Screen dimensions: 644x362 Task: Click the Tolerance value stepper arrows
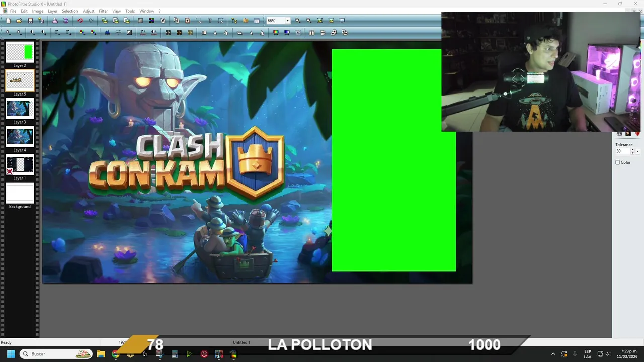coord(632,151)
